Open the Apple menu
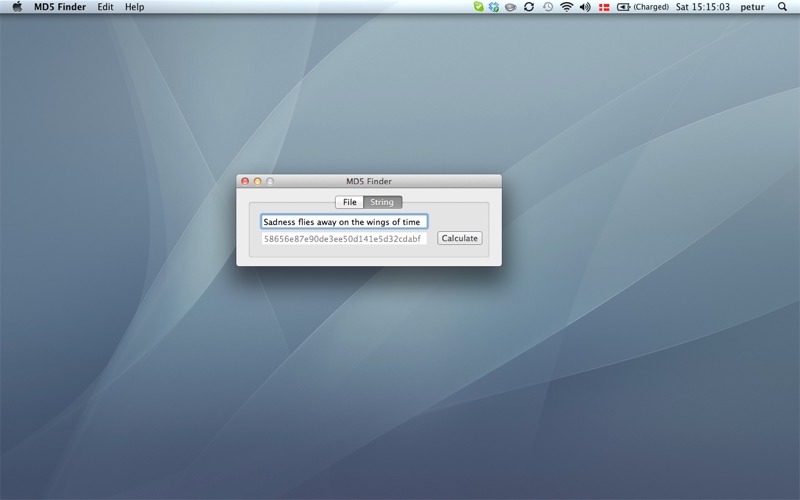800x500 pixels. [17, 7]
